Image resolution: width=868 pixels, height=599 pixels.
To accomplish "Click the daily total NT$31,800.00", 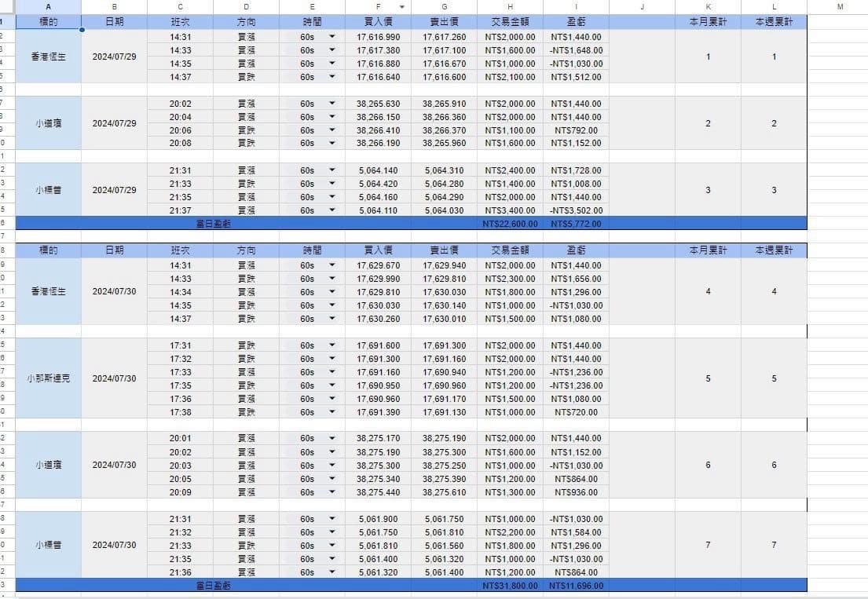I will coord(510,586).
